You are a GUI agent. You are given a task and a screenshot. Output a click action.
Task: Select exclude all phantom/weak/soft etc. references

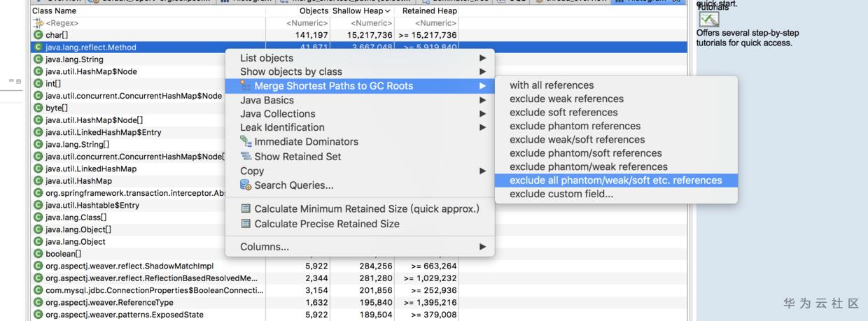[x=615, y=180]
